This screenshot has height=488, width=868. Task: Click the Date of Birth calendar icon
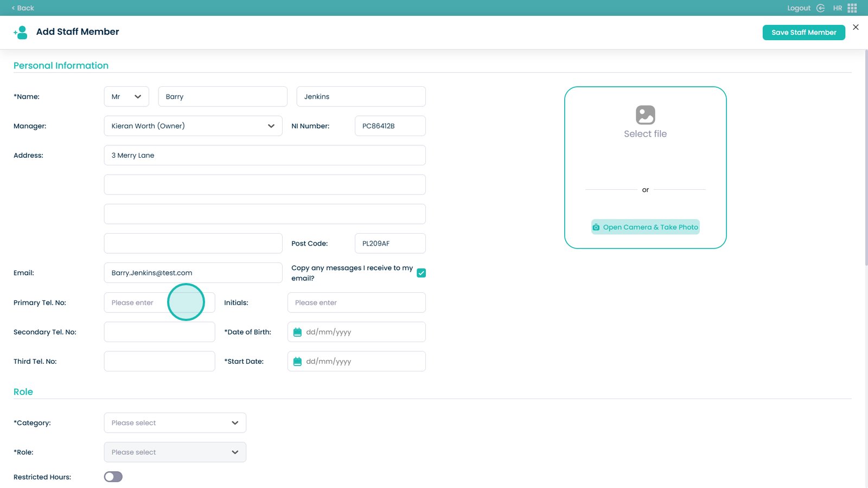point(297,332)
